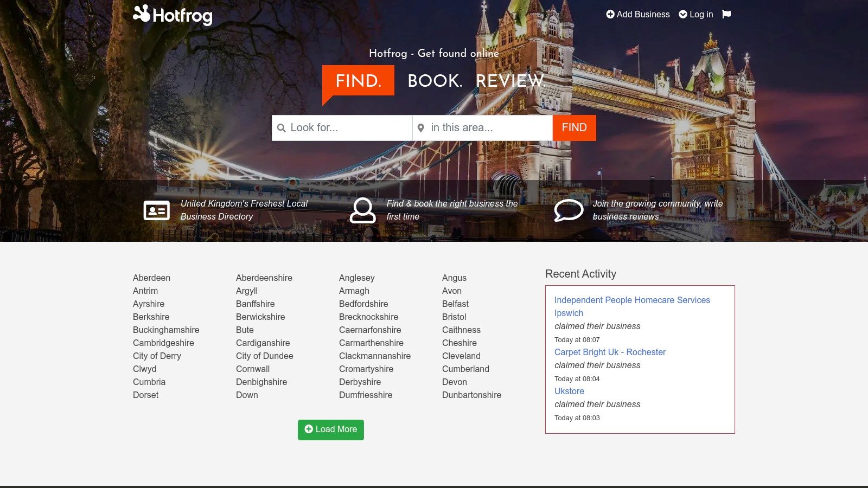Click the green Load More button
868x488 pixels.
click(331, 429)
